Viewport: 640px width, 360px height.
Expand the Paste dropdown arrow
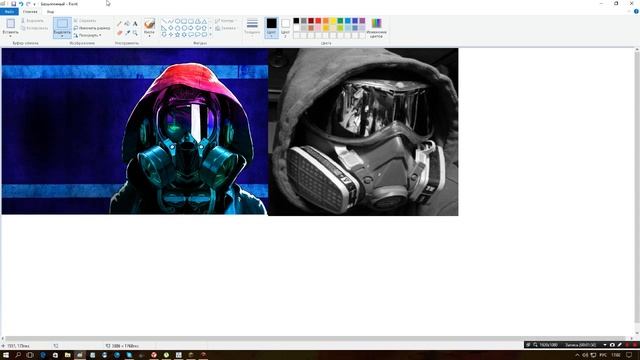pyautogui.click(x=11, y=36)
